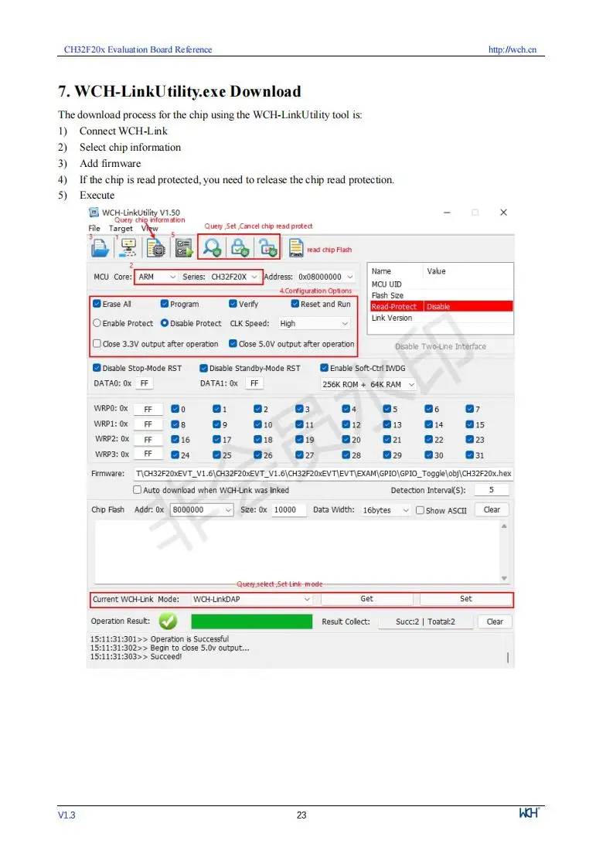Enable the Show ASCII checkbox
This screenshot has width=613, height=868.
pos(421,510)
